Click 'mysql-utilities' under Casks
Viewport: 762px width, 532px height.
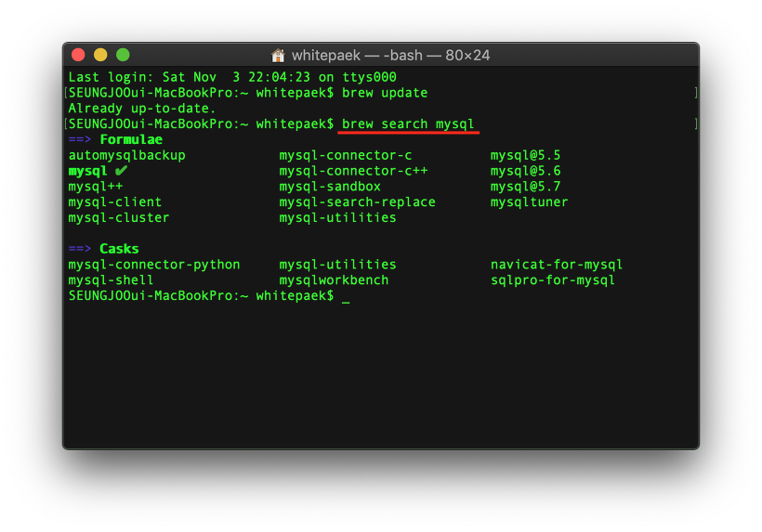(337, 265)
